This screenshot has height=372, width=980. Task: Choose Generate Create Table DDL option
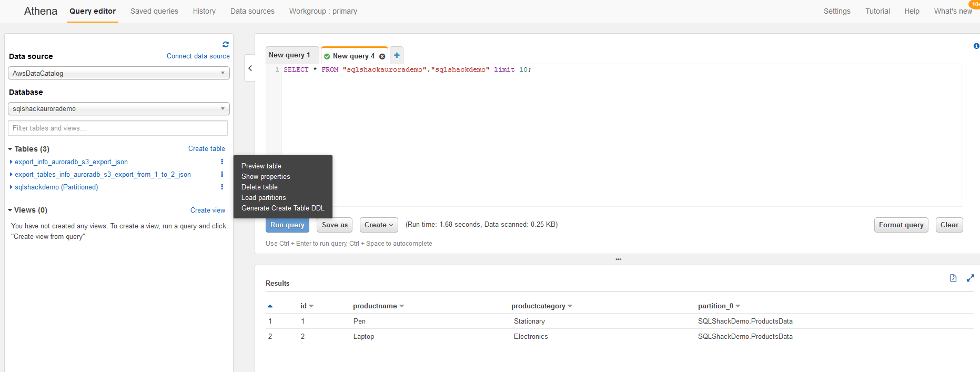pos(283,208)
